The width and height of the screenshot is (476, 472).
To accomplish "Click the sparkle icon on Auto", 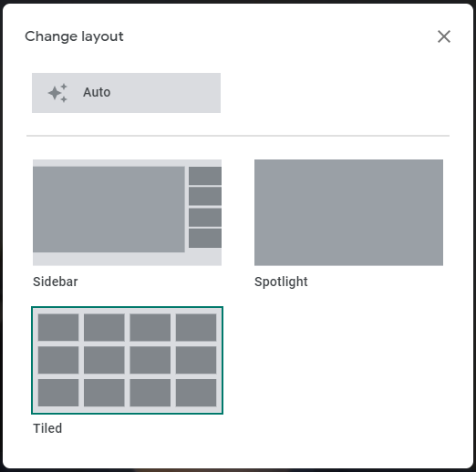I will click(x=57, y=93).
